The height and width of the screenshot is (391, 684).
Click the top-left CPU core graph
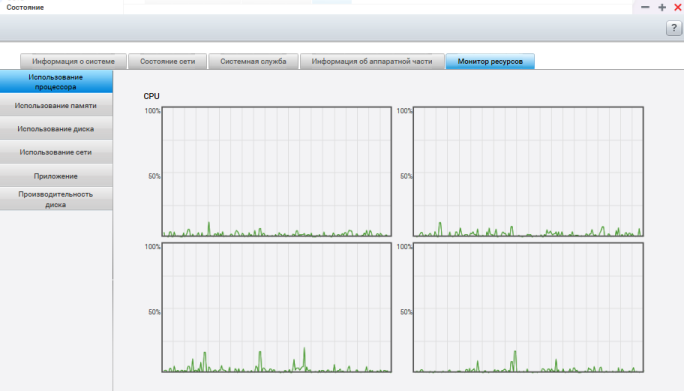pyautogui.click(x=277, y=171)
